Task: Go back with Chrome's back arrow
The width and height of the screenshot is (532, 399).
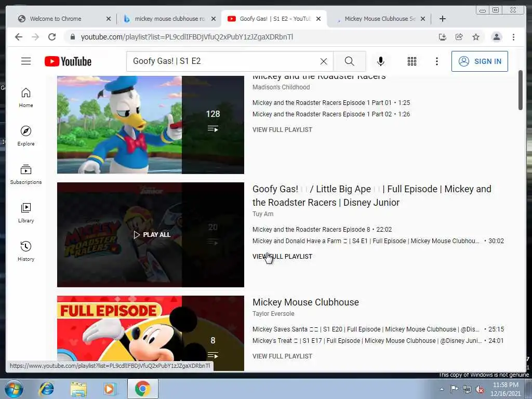Action: pyautogui.click(x=19, y=37)
